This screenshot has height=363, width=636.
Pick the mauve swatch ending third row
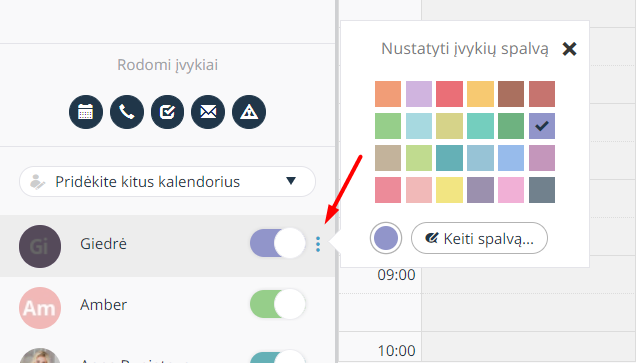tap(542, 158)
